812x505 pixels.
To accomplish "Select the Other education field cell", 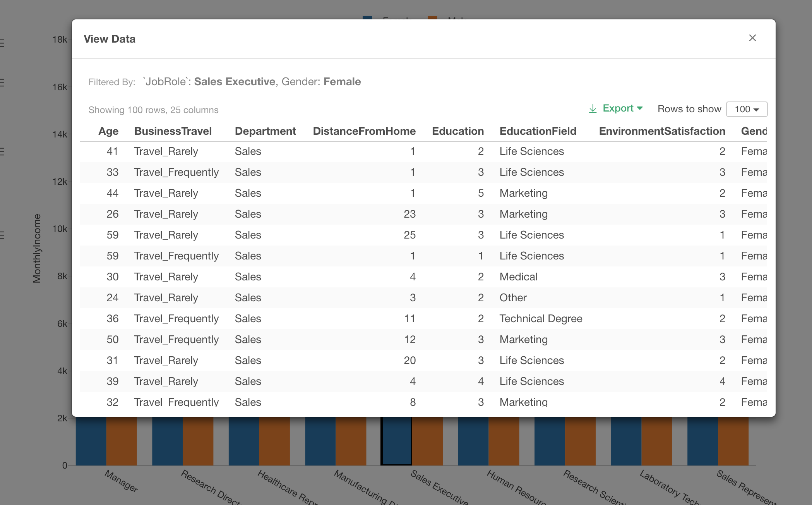I will 513,298.
